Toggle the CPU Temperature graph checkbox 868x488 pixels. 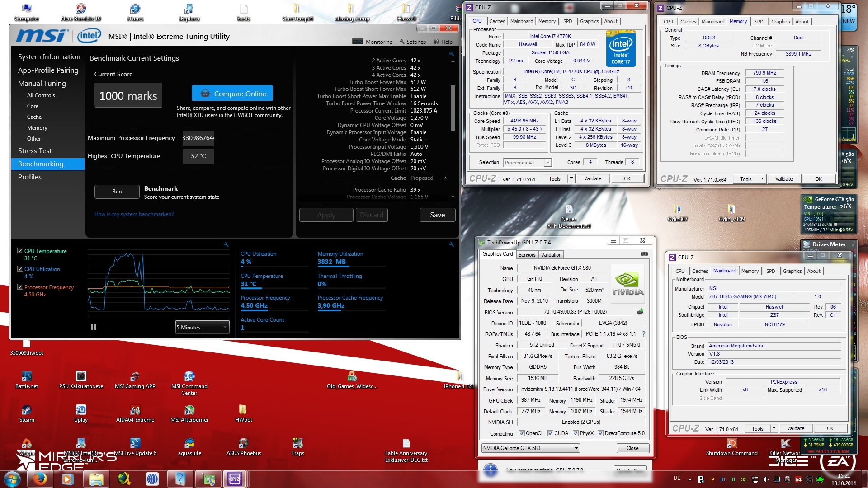point(20,250)
